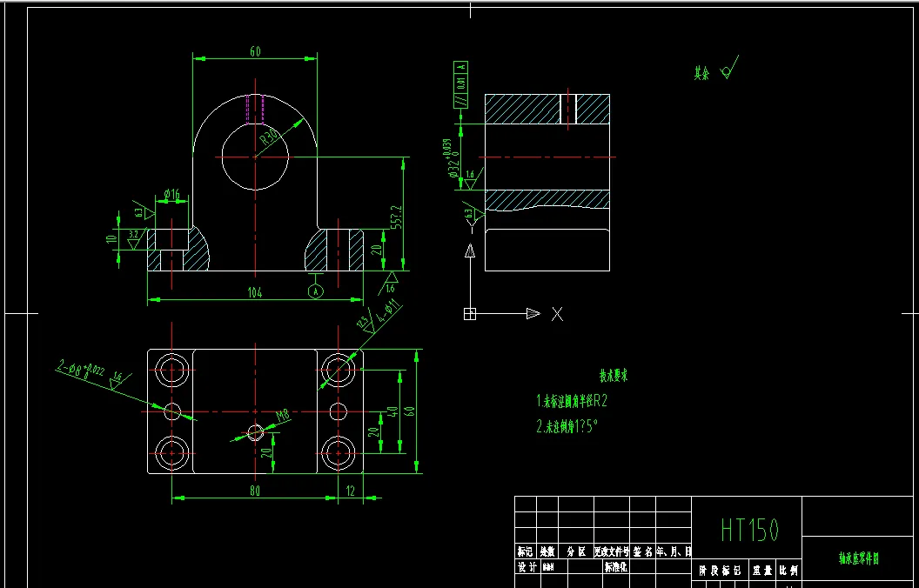Select note 2.未注倒角1?5°
This screenshot has width=919, height=588.
(567, 426)
